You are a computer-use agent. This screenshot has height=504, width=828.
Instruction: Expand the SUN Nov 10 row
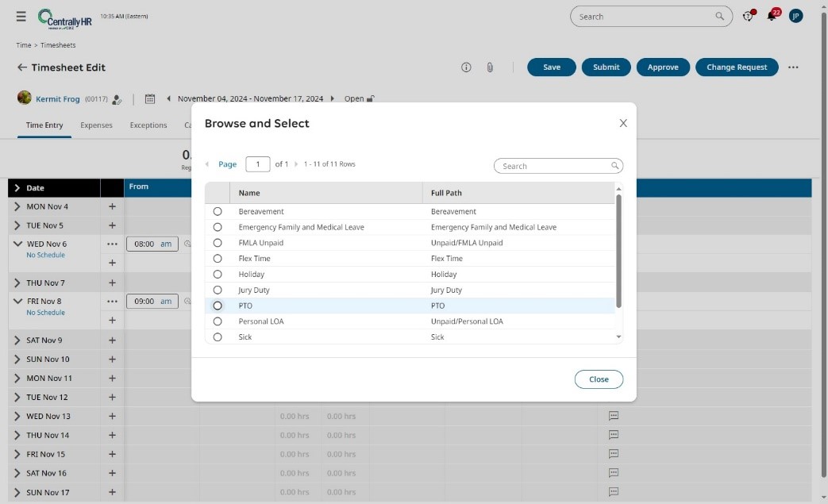[x=17, y=360]
